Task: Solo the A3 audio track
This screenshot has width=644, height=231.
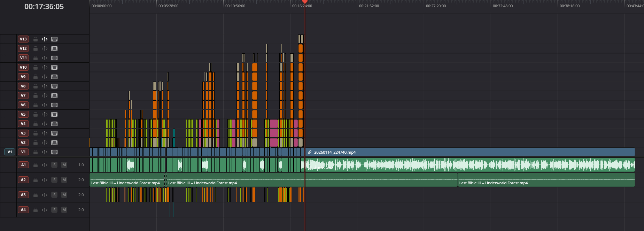Action: click(54, 195)
